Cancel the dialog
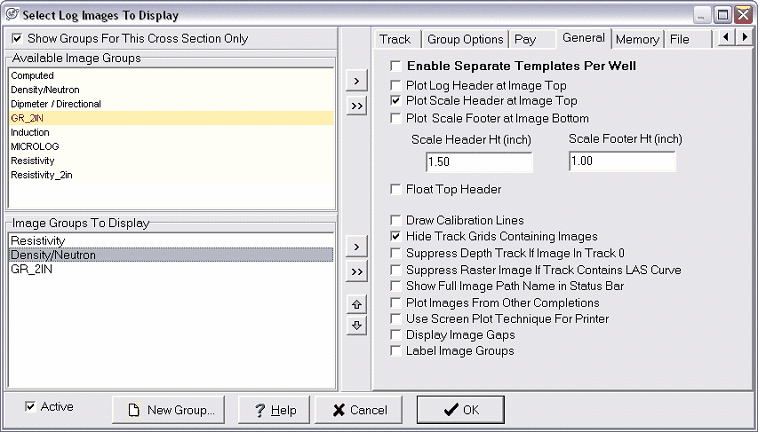This screenshot has width=760, height=434. coord(359,410)
